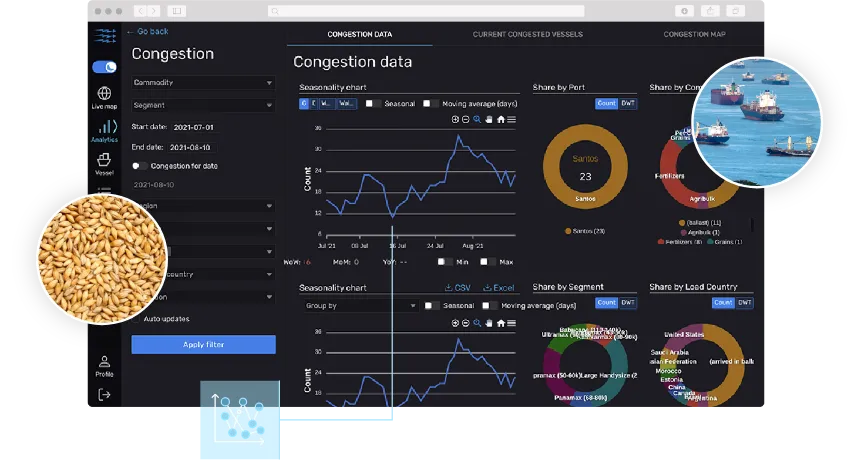The width and height of the screenshot is (860, 460).
Task: Select the pan hand tool on lower chart
Action: coord(489,323)
